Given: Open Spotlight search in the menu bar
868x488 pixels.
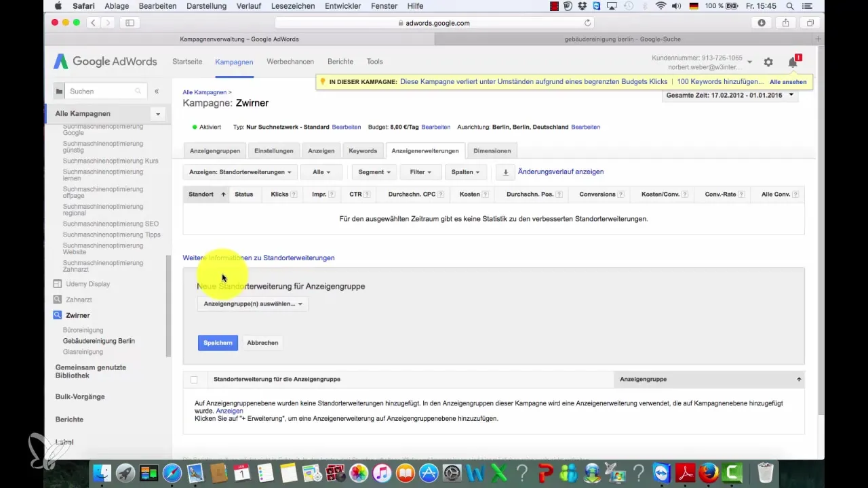Looking at the screenshot, I should point(790,5).
